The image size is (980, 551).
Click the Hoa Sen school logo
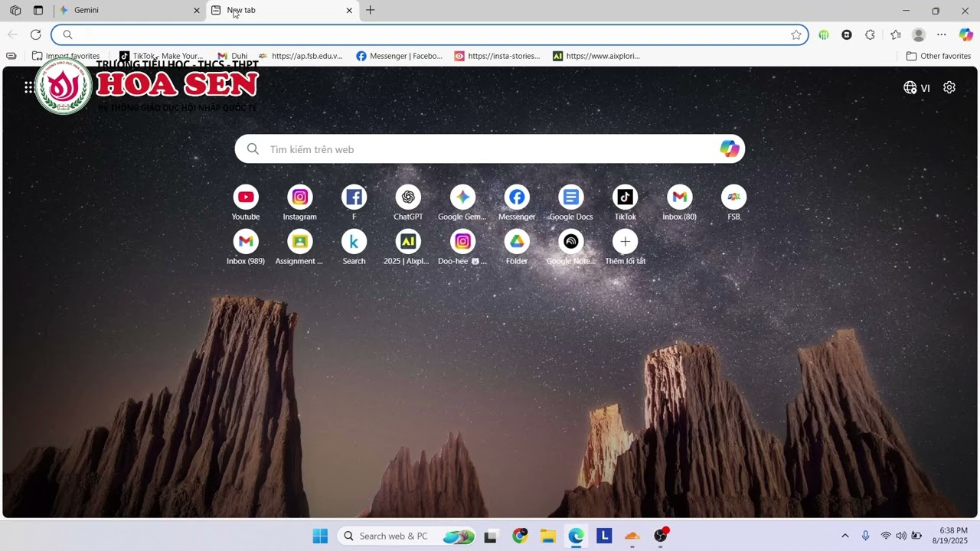[64, 86]
